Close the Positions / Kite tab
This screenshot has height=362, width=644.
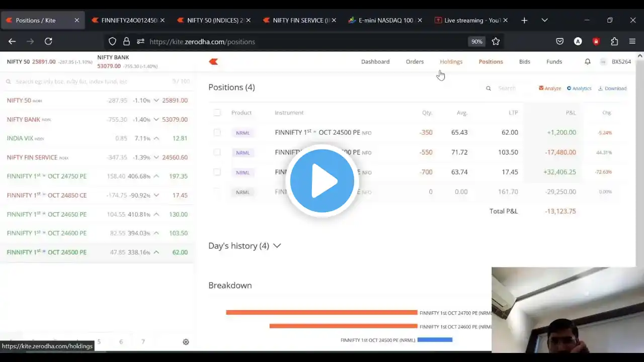[76, 20]
